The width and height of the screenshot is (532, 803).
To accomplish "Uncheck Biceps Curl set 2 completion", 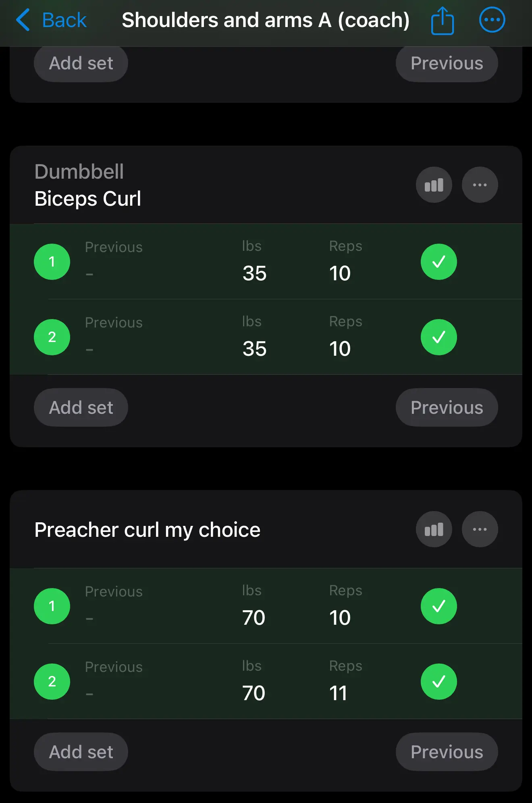I will (438, 337).
